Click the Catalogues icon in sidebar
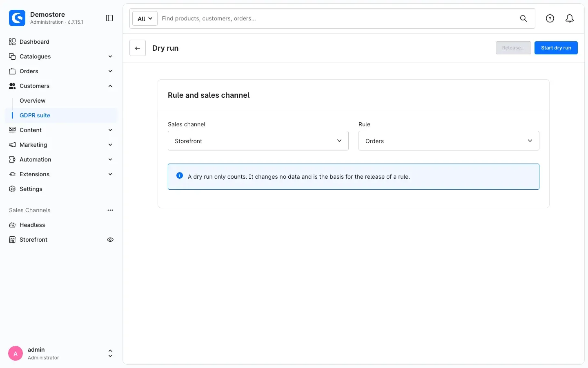Viewport: 588px width, 368px height. click(x=12, y=56)
